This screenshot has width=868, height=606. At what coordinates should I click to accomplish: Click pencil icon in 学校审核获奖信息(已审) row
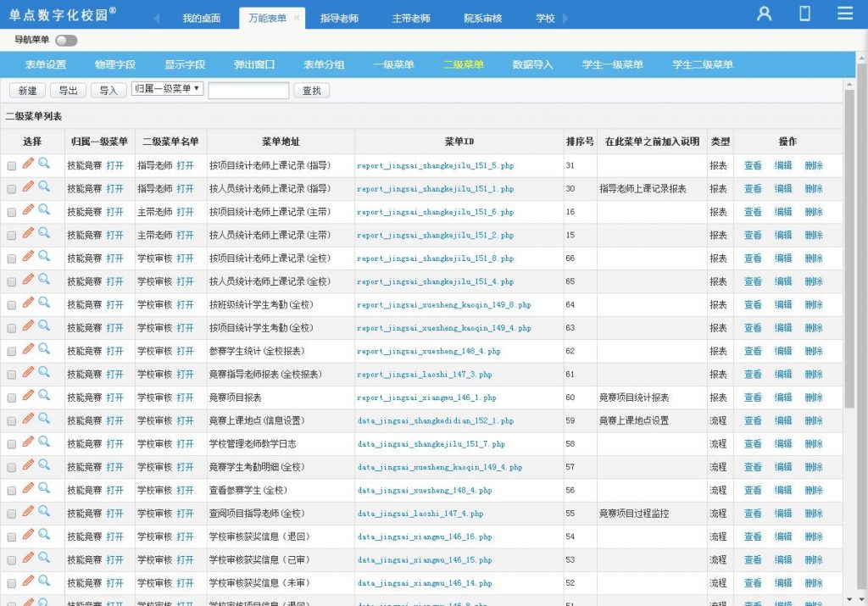point(28,559)
